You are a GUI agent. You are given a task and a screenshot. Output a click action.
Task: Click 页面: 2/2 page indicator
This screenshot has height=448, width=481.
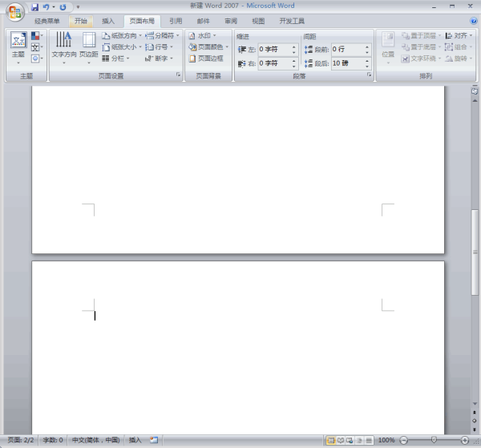[21, 440]
